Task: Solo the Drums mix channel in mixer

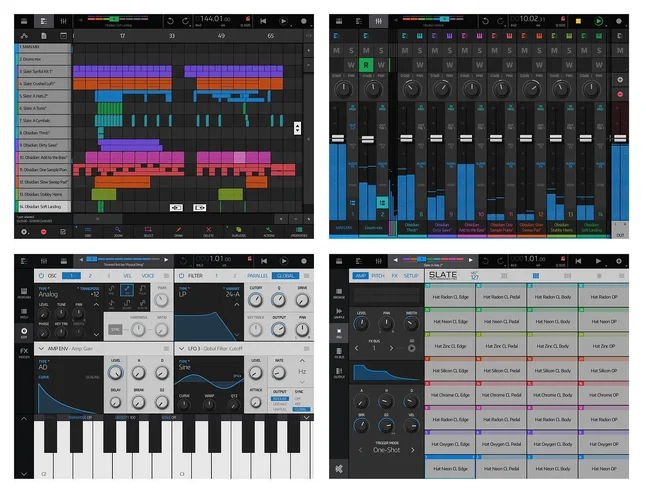Action: (381, 51)
